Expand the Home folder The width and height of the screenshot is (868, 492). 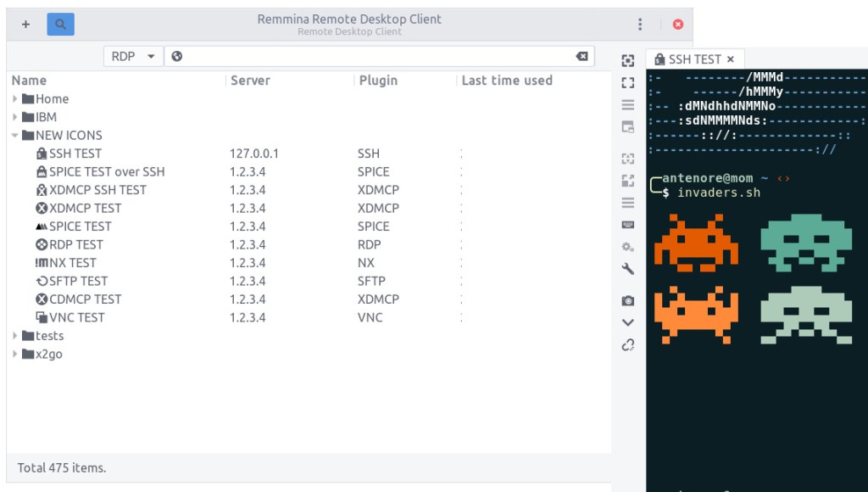(15, 99)
